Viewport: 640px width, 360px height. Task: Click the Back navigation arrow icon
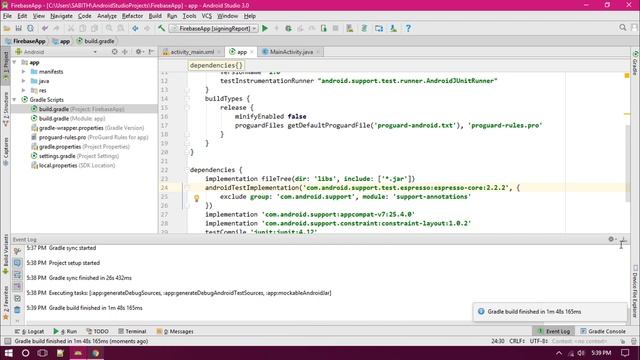tap(135, 28)
